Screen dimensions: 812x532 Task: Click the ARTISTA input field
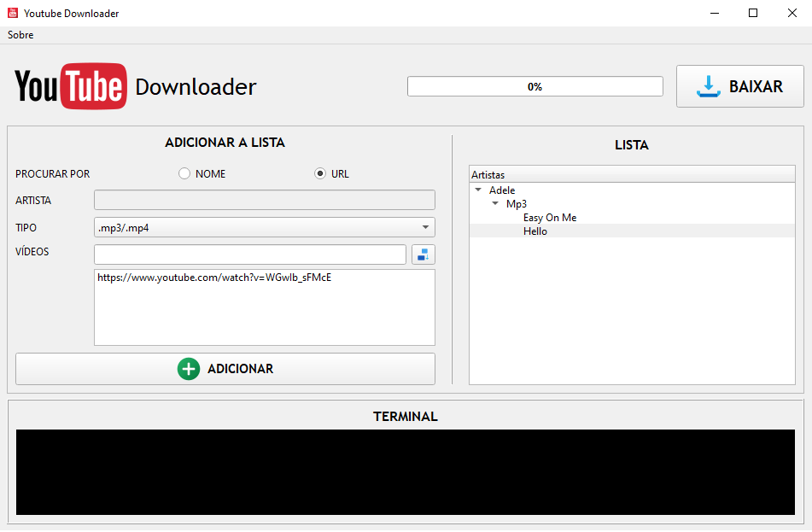pyautogui.click(x=264, y=200)
